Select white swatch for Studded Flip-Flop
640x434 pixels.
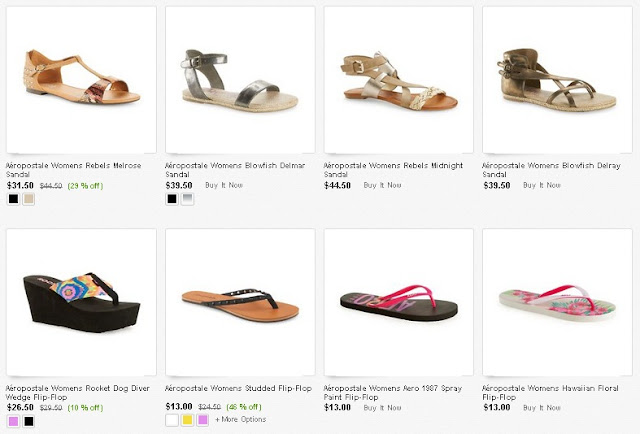pos(172,421)
